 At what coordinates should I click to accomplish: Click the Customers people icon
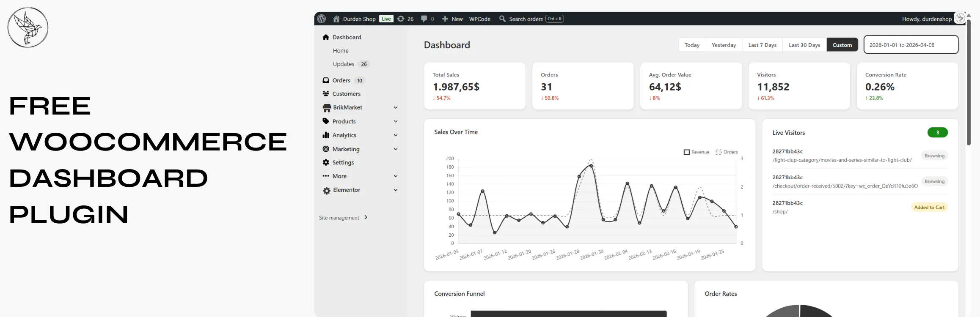pos(326,94)
